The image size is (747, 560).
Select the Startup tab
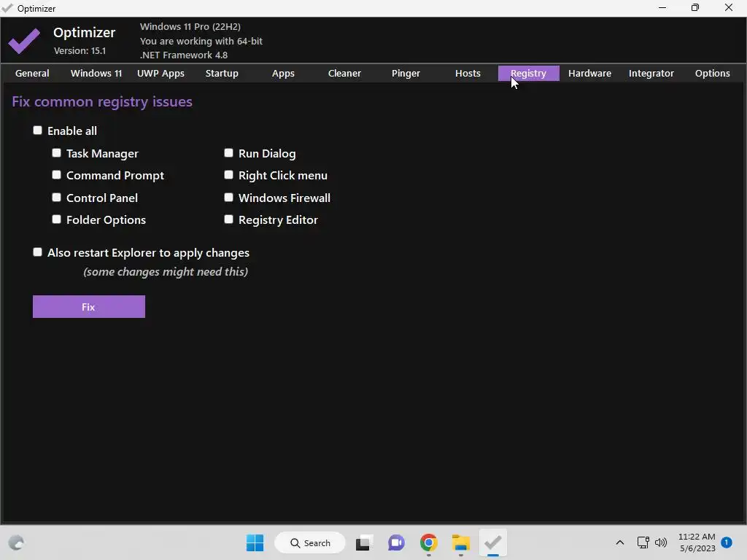(222, 74)
